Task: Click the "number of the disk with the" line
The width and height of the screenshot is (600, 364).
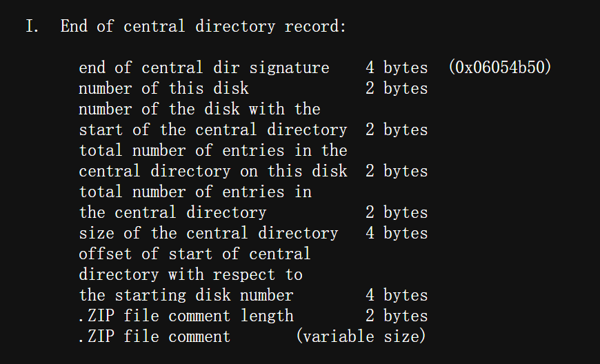Action: click(x=199, y=109)
